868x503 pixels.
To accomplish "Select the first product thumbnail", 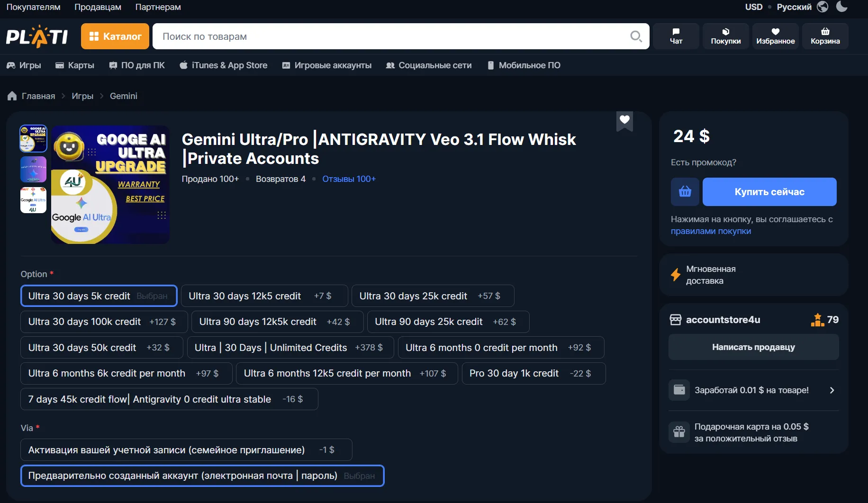I will point(33,138).
